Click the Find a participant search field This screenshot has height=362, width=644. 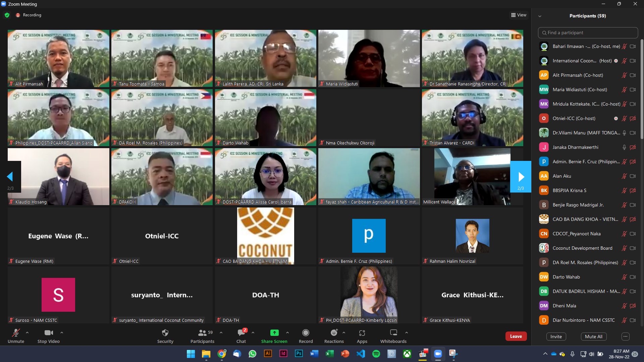click(x=588, y=33)
